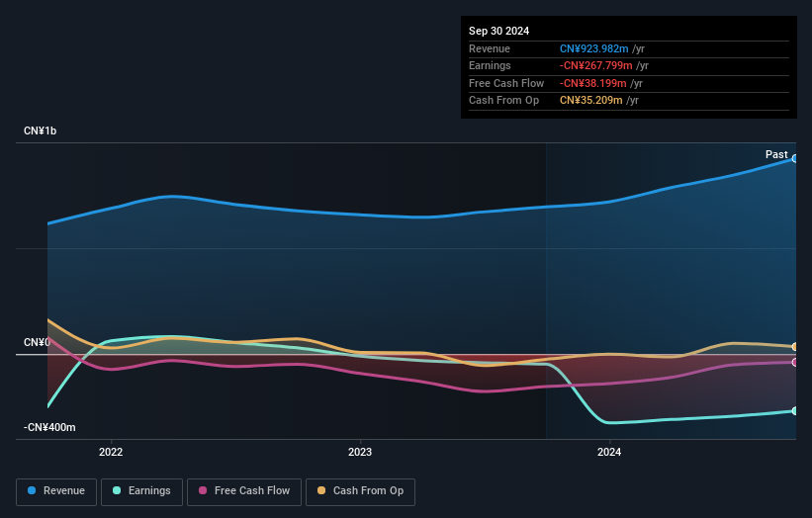Click the Past label on chart
Screen dimensions: 812x518
coord(776,155)
